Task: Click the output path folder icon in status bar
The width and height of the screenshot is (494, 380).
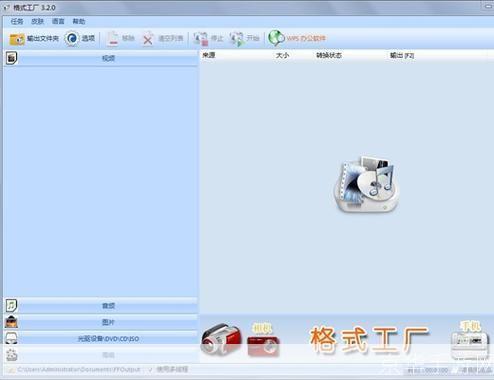Action: click(11, 370)
